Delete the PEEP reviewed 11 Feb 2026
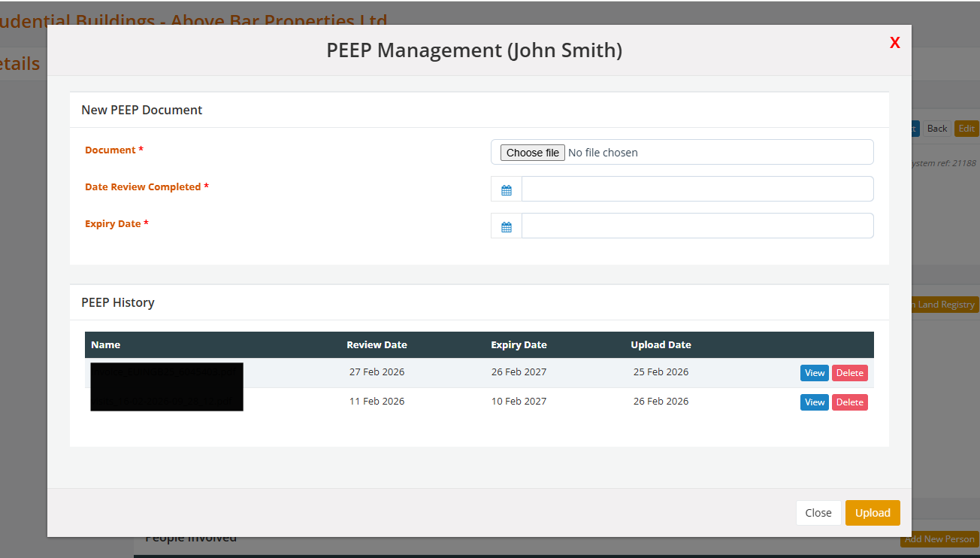The image size is (980, 558). coord(849,402)
